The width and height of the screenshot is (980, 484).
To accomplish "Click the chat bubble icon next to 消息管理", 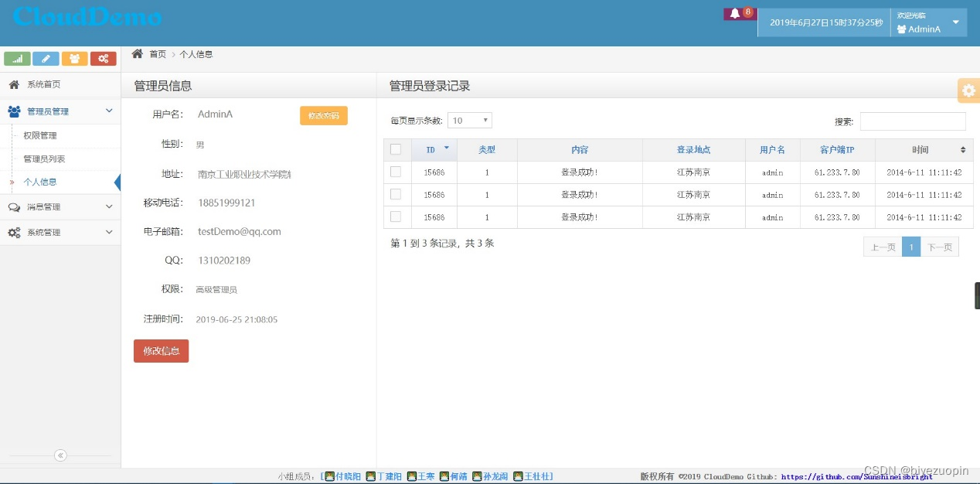I will coord(14,207).
